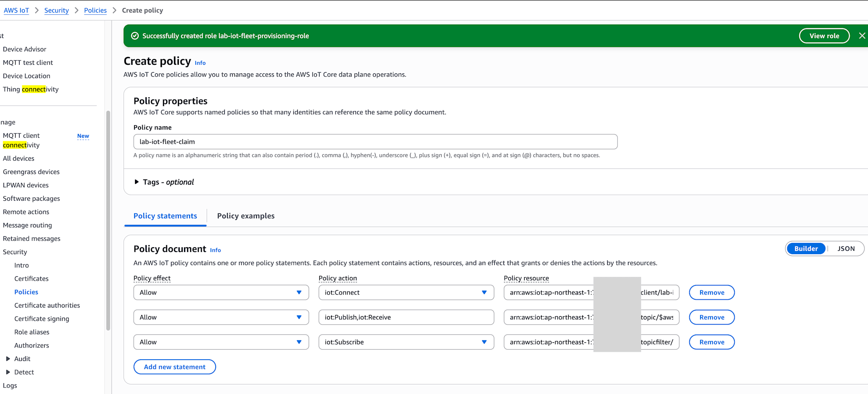Open Policies in sidebar

pyautogui.click(x=26, y=292)
